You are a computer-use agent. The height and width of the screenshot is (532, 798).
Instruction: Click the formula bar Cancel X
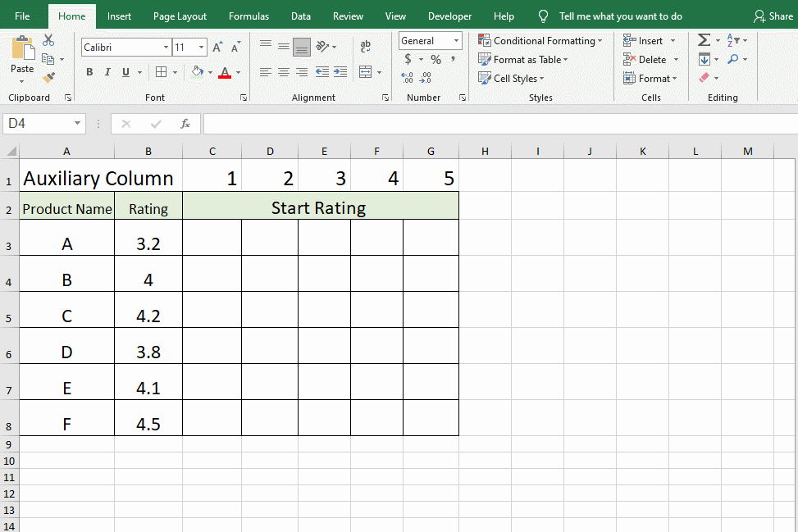click(126, 124)
